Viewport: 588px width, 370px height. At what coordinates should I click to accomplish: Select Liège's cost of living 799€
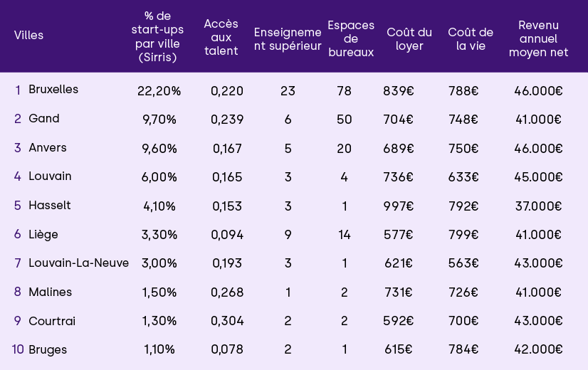pos(463,235)
